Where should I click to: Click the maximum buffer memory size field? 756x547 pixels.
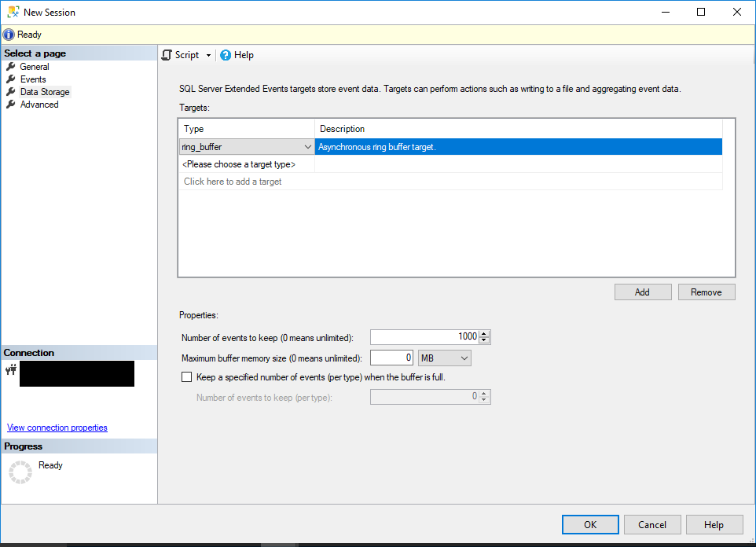click(x=391, y=357)
